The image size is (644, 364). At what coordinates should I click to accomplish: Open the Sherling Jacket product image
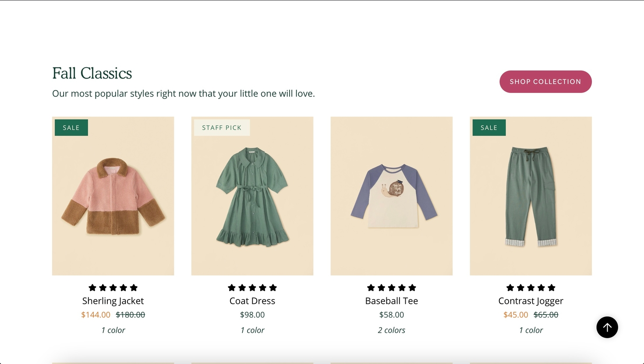(113, 196)
